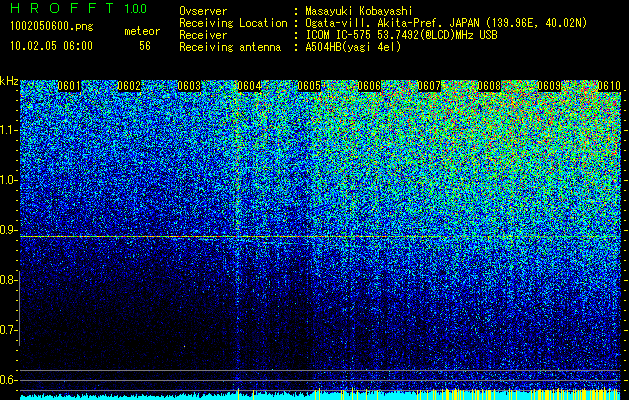Click the 0.9 kHz axis label
Image resolution: width=629 pixels, height=400 pixels.
pyautogui.click(x=9, y=230)
